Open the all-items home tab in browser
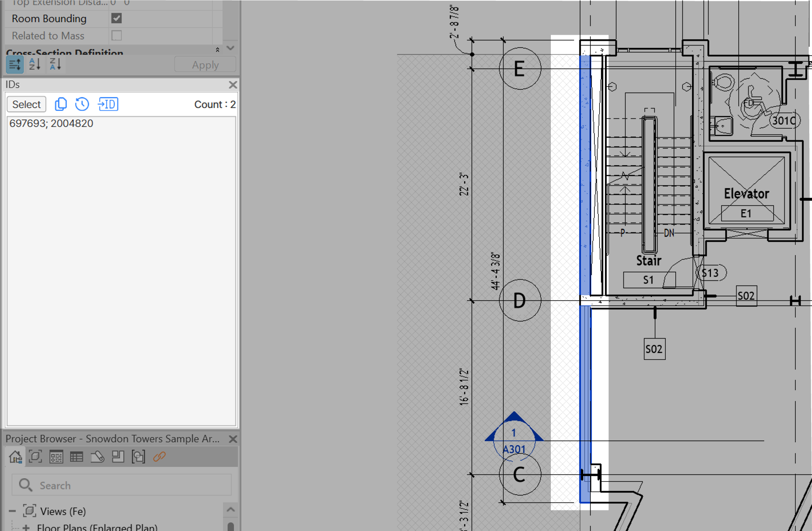The image size is (812, 531). 15,457
